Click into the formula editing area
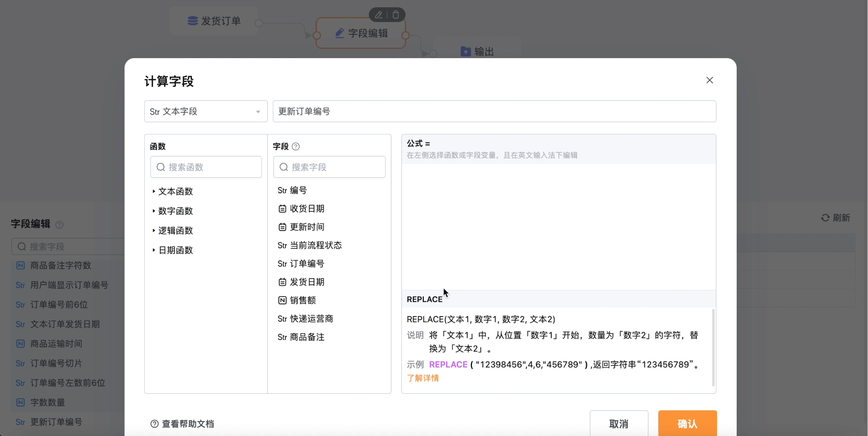868x436 pixels. coord(558,226)
